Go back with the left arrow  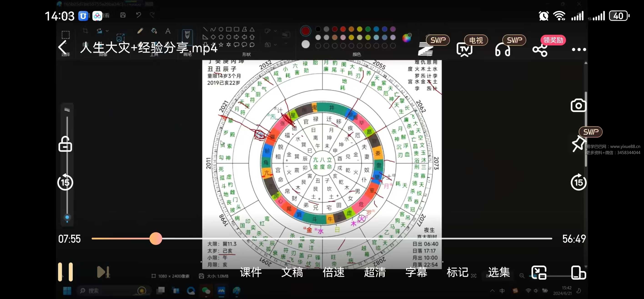coord(63,47)
